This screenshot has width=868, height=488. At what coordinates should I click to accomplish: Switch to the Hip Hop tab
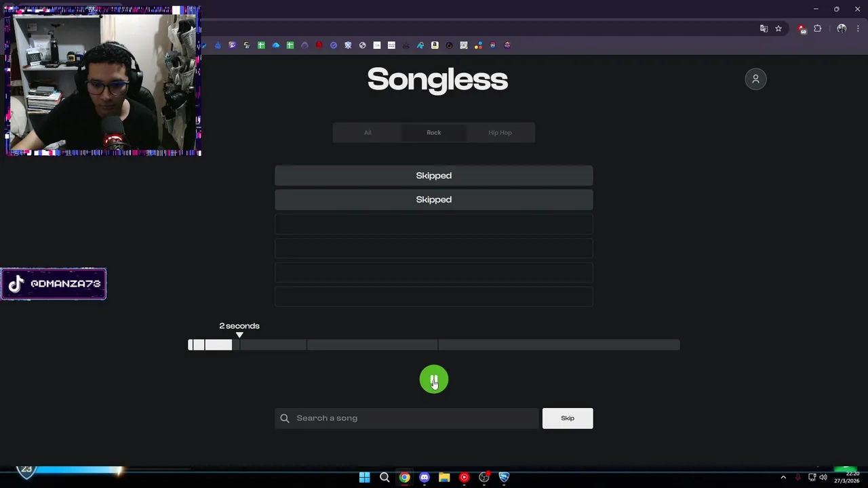click(500, 133)
